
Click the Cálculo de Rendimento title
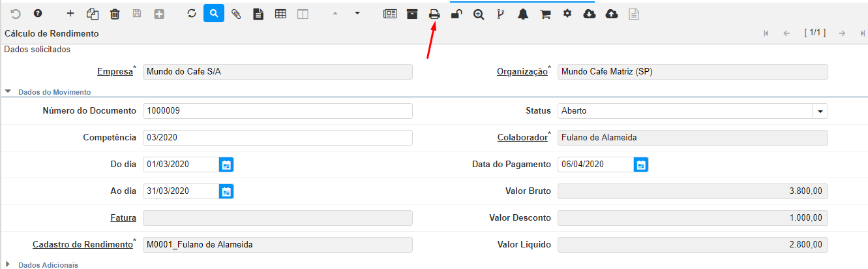click(52, 33)
